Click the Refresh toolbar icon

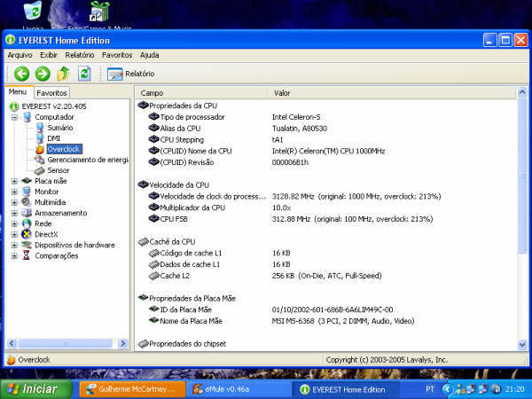(x=84, y=74)
